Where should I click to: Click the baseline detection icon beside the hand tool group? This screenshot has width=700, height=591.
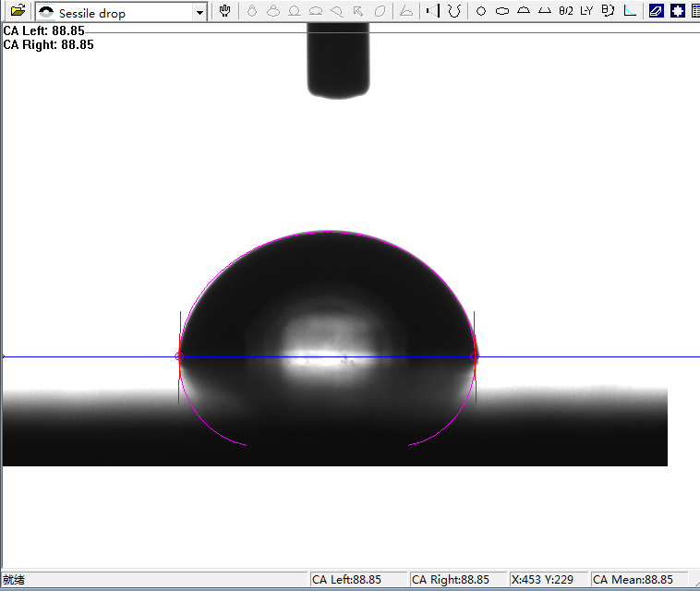tap(432, 11)
